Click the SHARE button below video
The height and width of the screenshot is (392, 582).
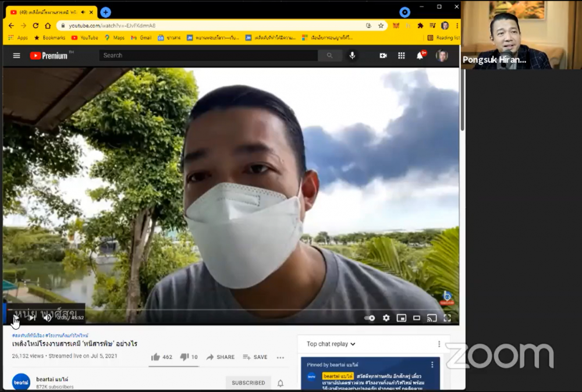[221, 357]
